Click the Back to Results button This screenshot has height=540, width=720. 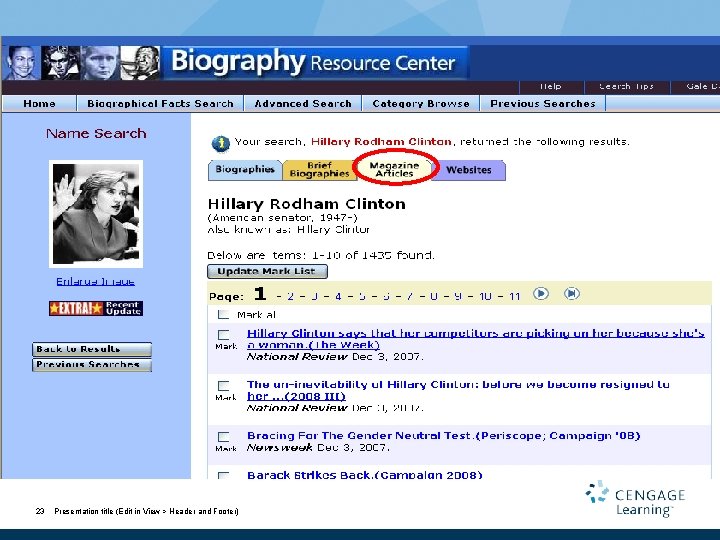click(x=92, y=349)
